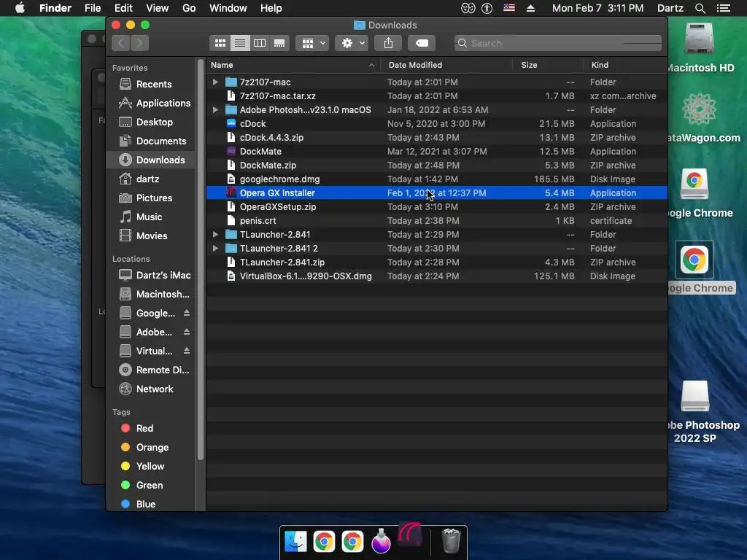Open the Finder icon in Dock
747x560 pixels.
[296, 542]
